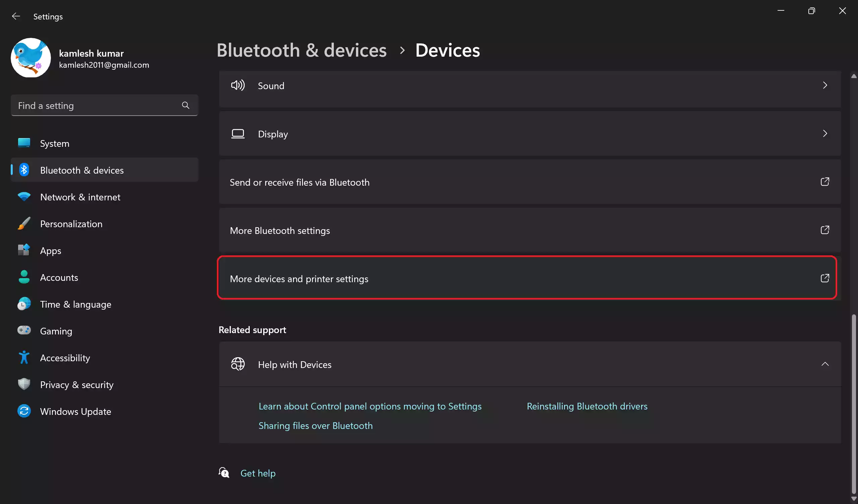Click the Time & language clock icon

tap(24, 304)
